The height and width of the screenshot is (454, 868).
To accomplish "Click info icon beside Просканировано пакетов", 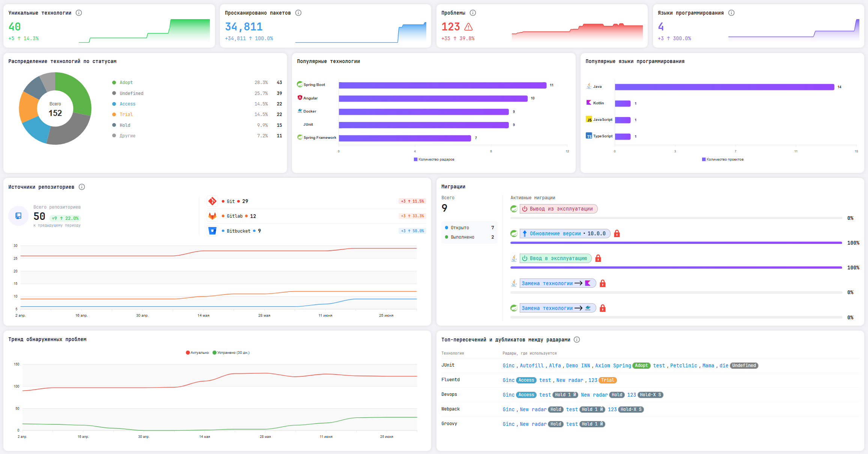I will pyautogui.click(x=298, y=13).
